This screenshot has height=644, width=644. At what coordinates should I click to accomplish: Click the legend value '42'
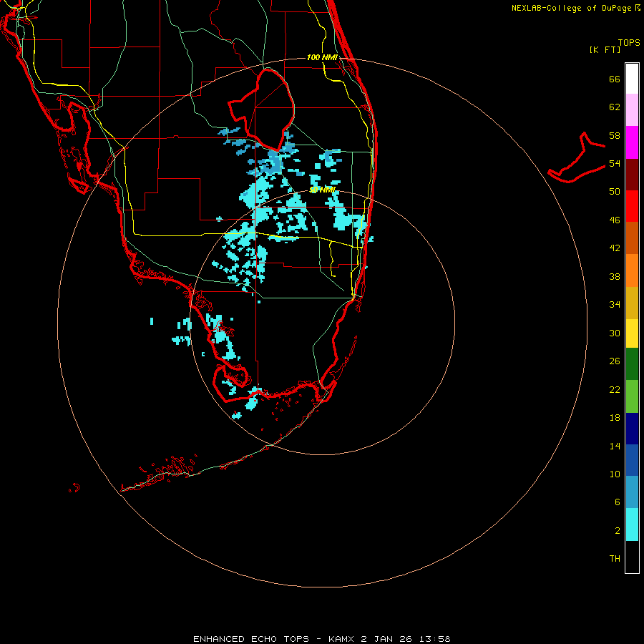(615, 248)
